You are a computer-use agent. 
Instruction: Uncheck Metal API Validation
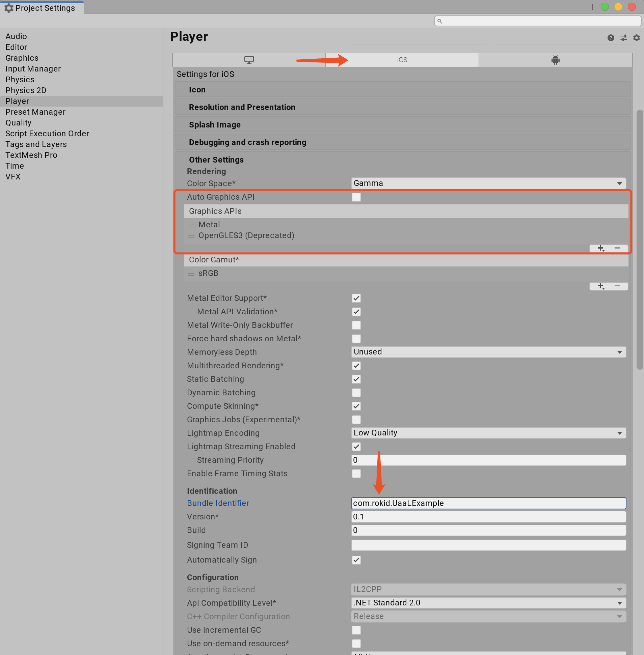tap(356, 312)
